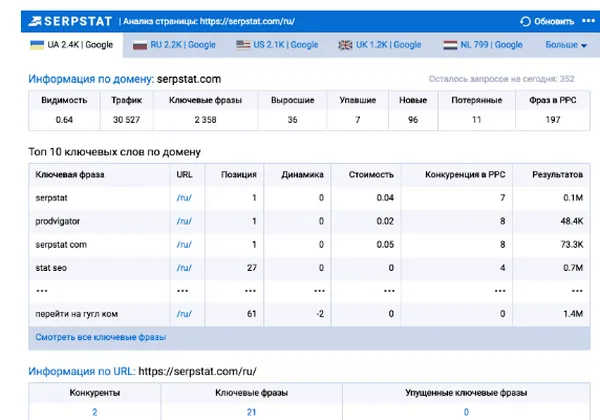Click the Динамика column header
Viewport: 600px width, 420px height.
coord(302,175)
